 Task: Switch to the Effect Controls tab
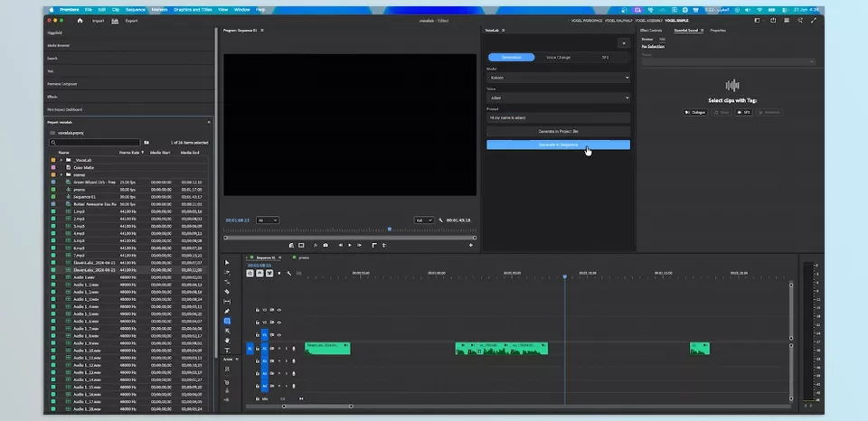(650, 31)
